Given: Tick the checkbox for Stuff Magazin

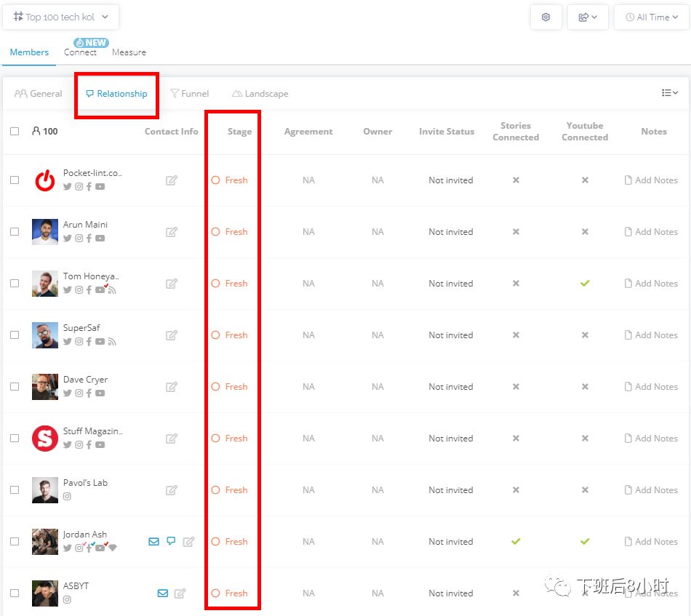Looking at the screenshot, I should point(15,438).
